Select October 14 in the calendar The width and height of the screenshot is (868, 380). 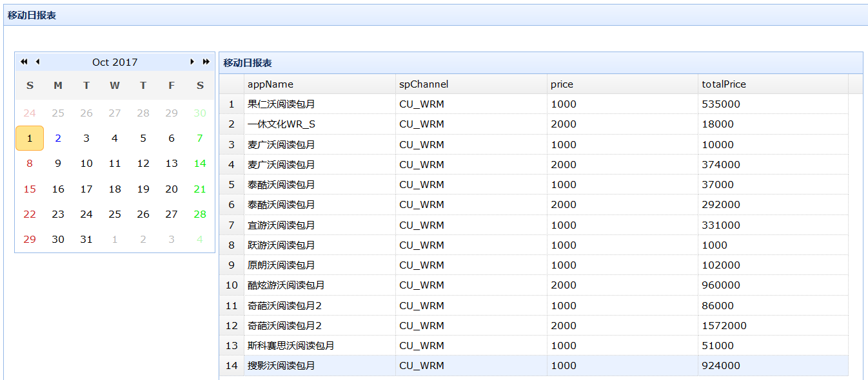pyautogui.click(x=200, y=164)
